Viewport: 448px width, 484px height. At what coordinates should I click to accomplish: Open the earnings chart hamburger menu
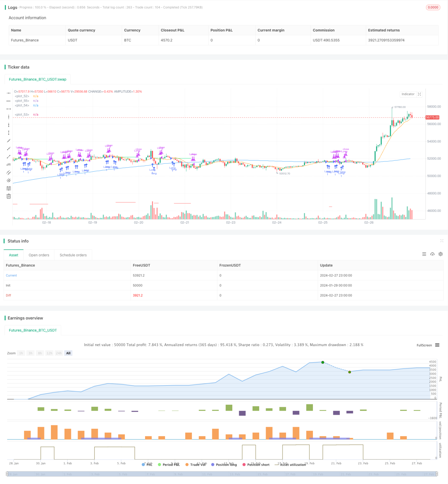tap(437, 345)
